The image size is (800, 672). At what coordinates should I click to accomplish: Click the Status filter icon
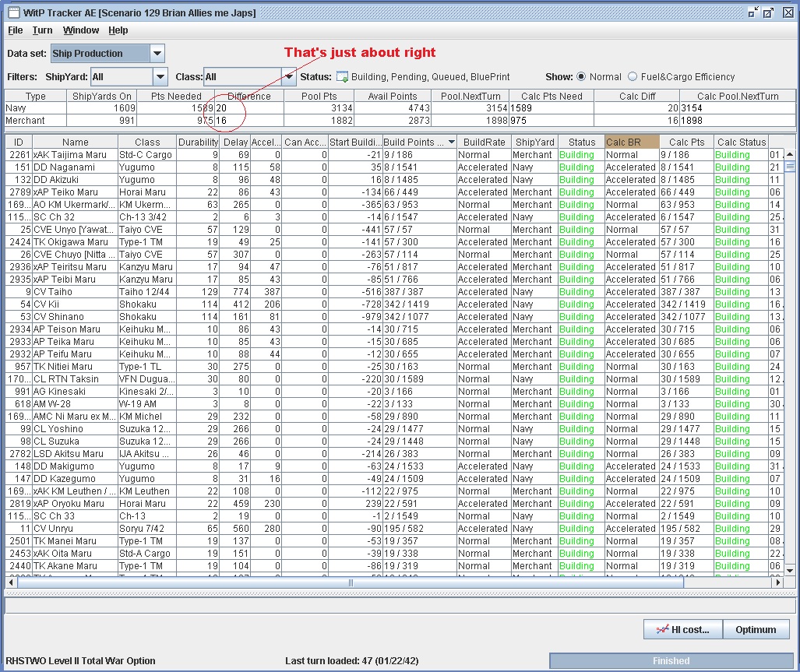[x=342, y=77]
